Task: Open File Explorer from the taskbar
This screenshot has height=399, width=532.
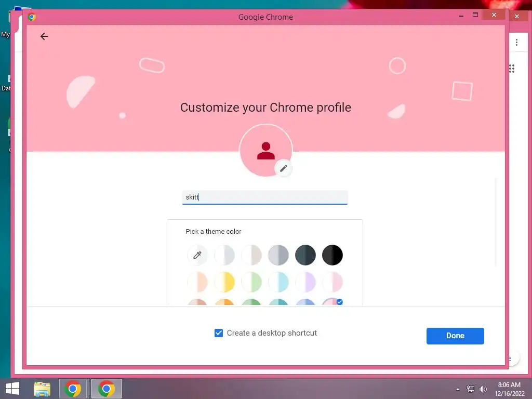Action: (x=42, y=389)
